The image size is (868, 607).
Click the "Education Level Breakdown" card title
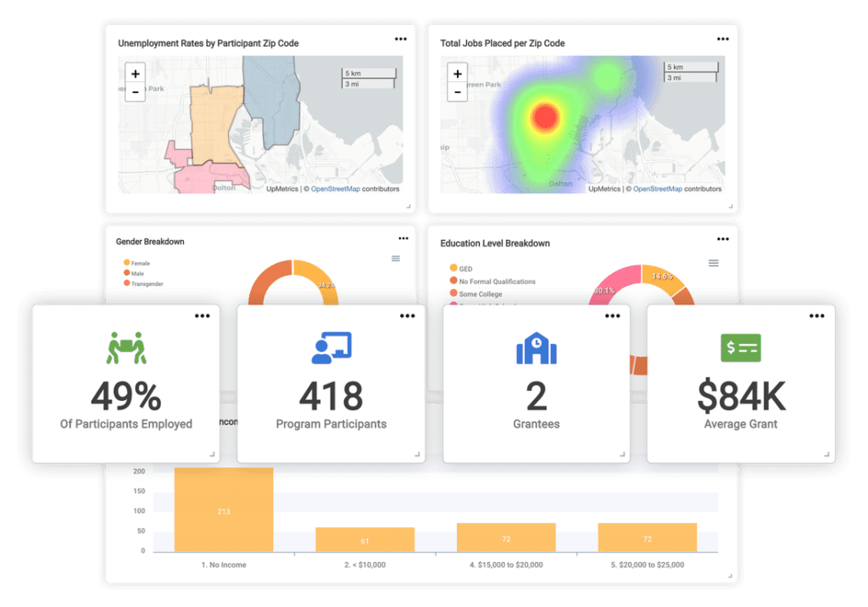[x=495, y=243]
